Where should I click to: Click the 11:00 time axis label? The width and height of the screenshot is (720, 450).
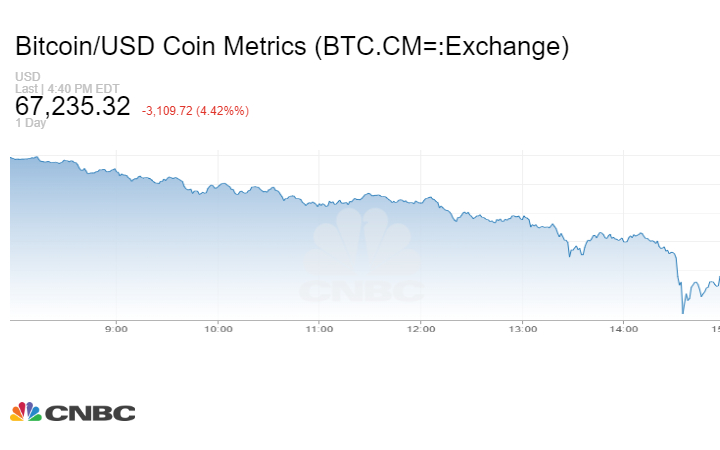click(x=319, y=328)
